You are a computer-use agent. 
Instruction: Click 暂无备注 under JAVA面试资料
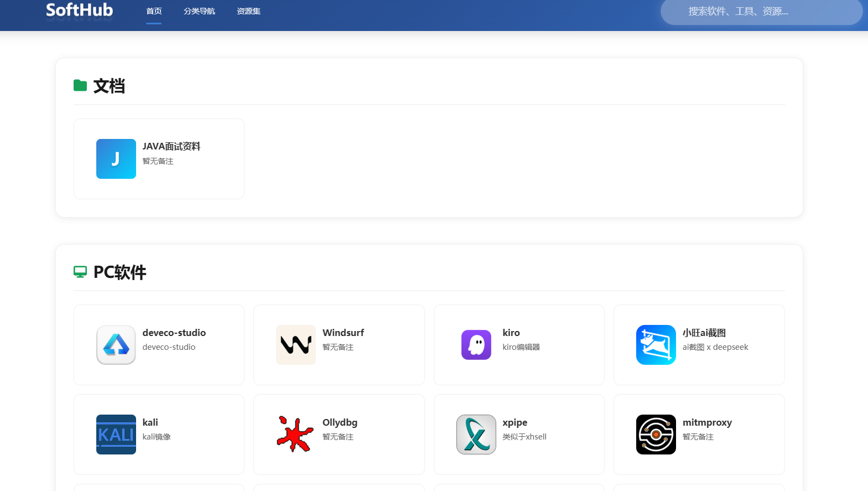pos(158,161)
